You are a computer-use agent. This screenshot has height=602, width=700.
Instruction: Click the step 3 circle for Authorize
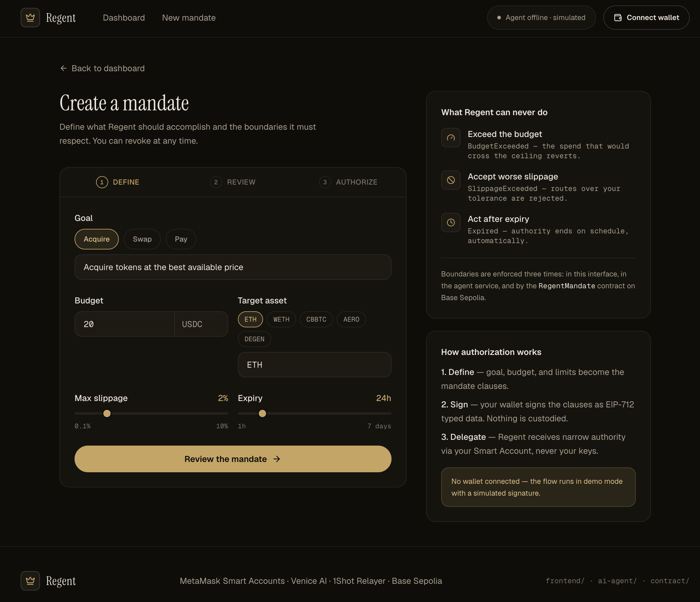coord(325,182)
